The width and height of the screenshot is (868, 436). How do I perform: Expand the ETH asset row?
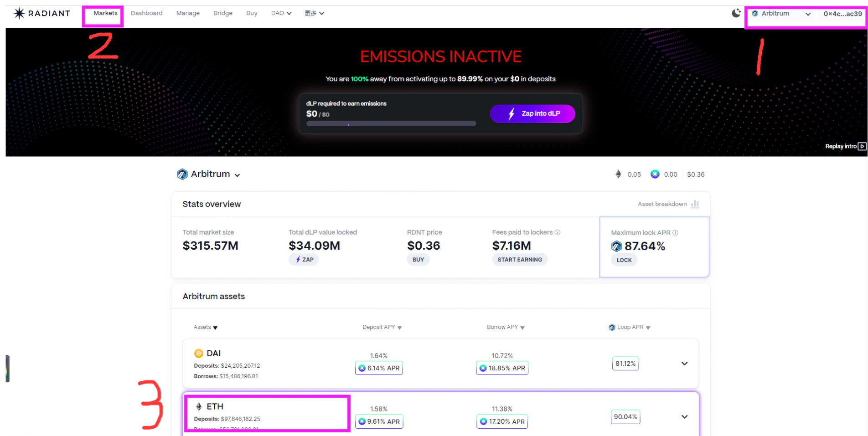[684, 417]
